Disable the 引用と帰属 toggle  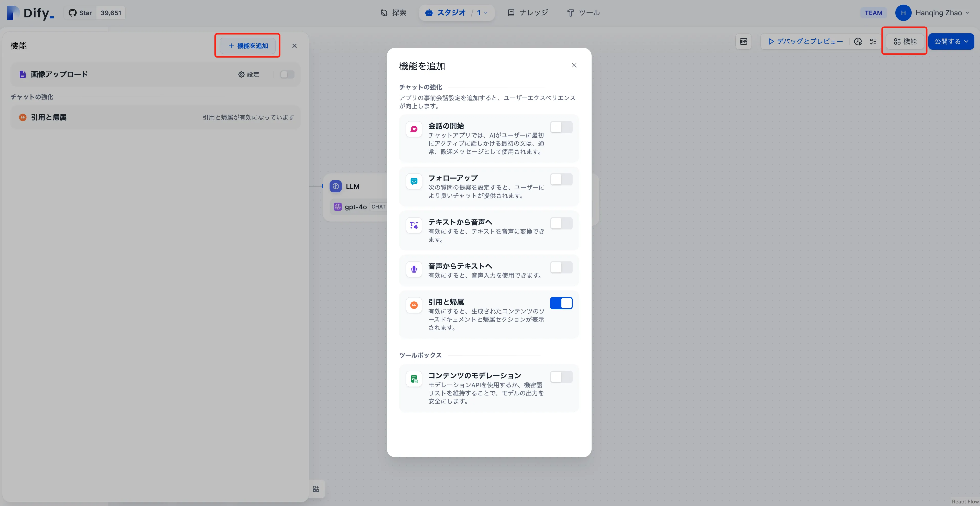(561, 303)
